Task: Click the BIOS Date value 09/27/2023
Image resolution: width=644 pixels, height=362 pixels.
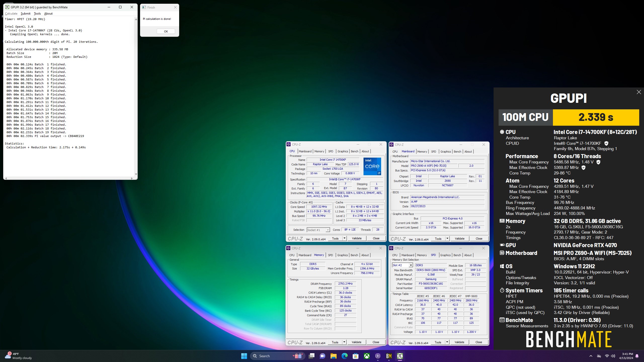Action: coord(447,206)
